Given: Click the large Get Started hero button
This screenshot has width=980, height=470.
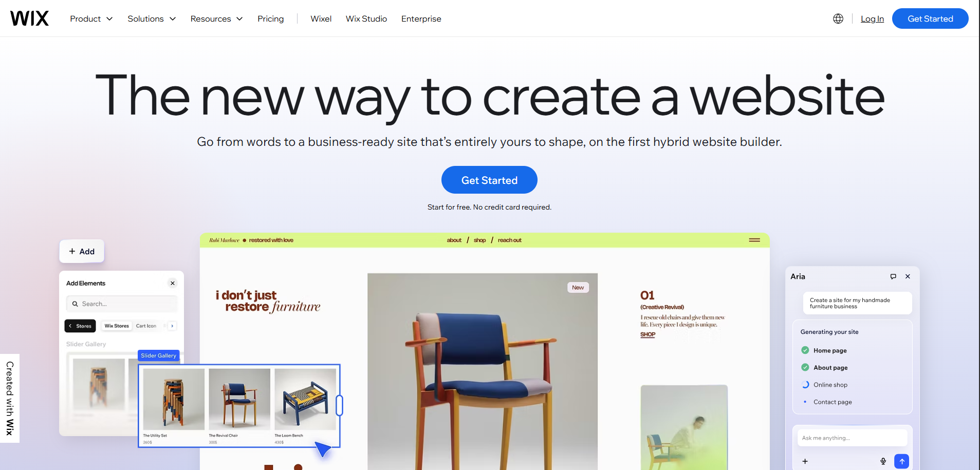Looking at the screenshot, I should pyautogui.click(x=489, y=180).
